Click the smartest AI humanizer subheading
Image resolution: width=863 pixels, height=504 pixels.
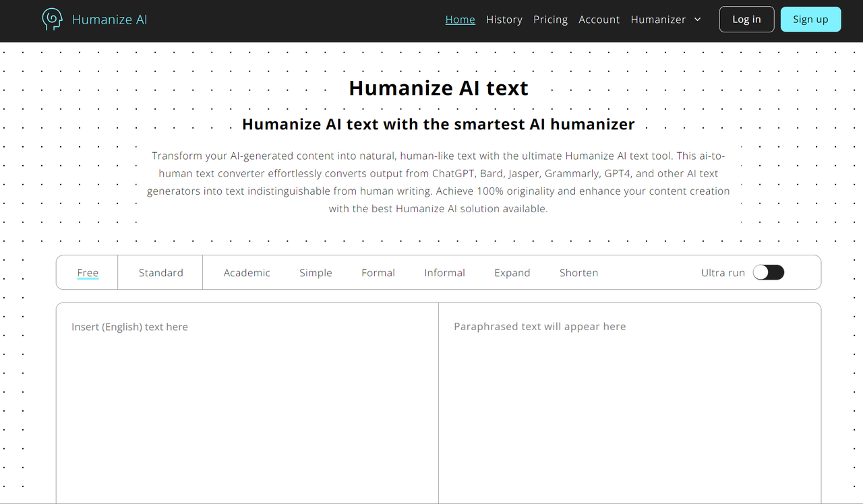click(438, 125)
